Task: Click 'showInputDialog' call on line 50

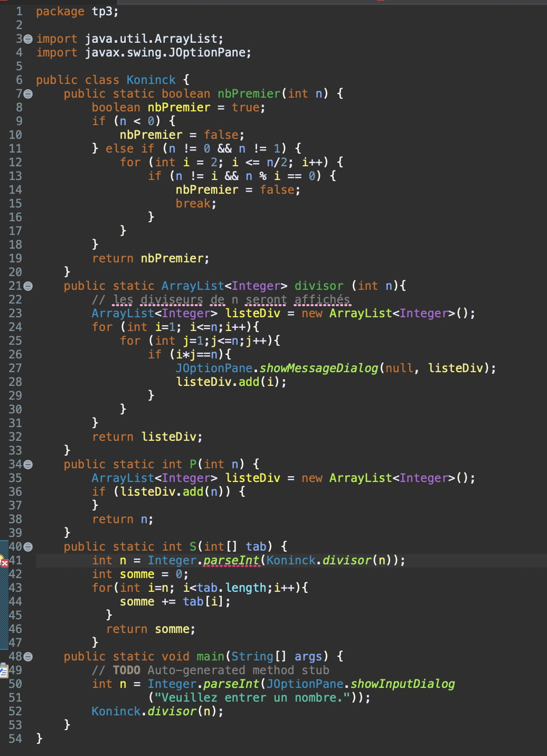Action: point(403,684)
